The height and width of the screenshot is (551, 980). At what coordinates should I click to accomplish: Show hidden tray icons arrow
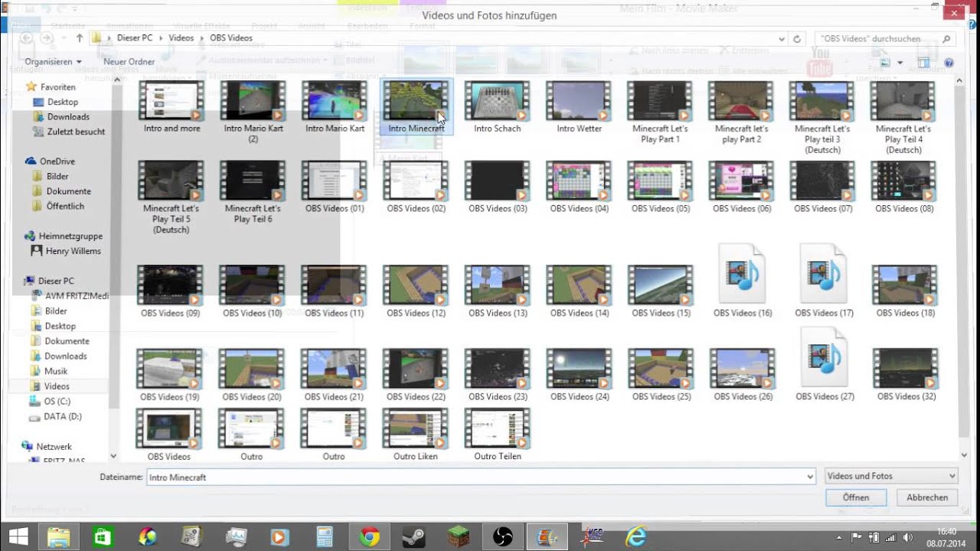pos(840,537)
